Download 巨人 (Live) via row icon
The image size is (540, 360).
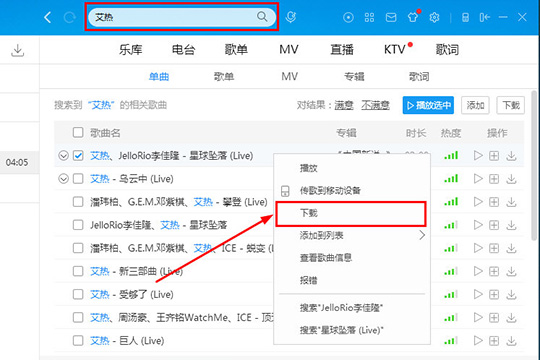coord(511,341)
